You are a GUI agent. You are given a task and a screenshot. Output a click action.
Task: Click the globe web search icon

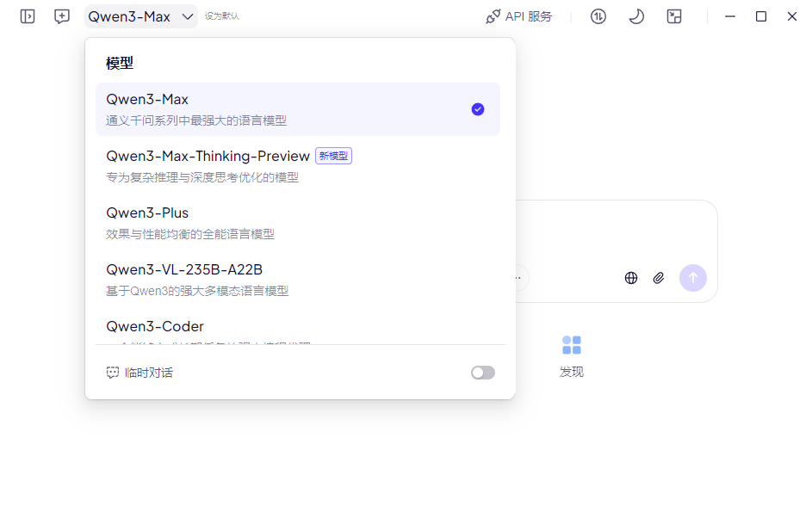pyautogui.click(x=631, y=278)
